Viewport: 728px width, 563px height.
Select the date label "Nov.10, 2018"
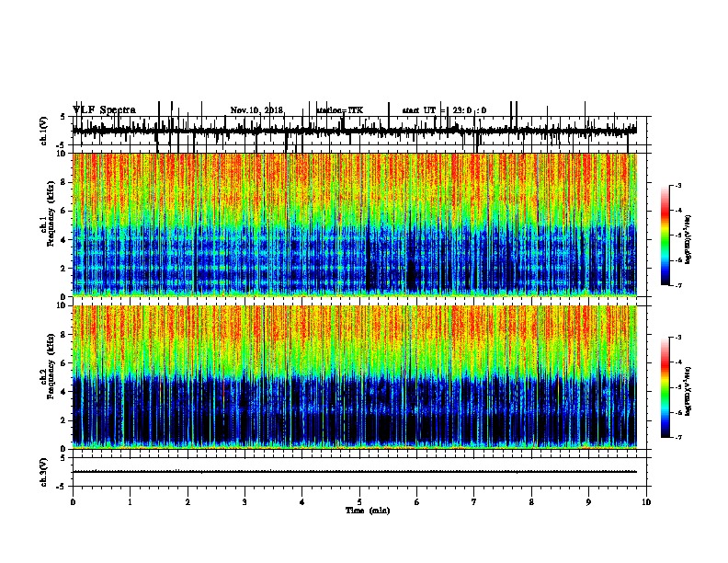[x=256, y=110]
